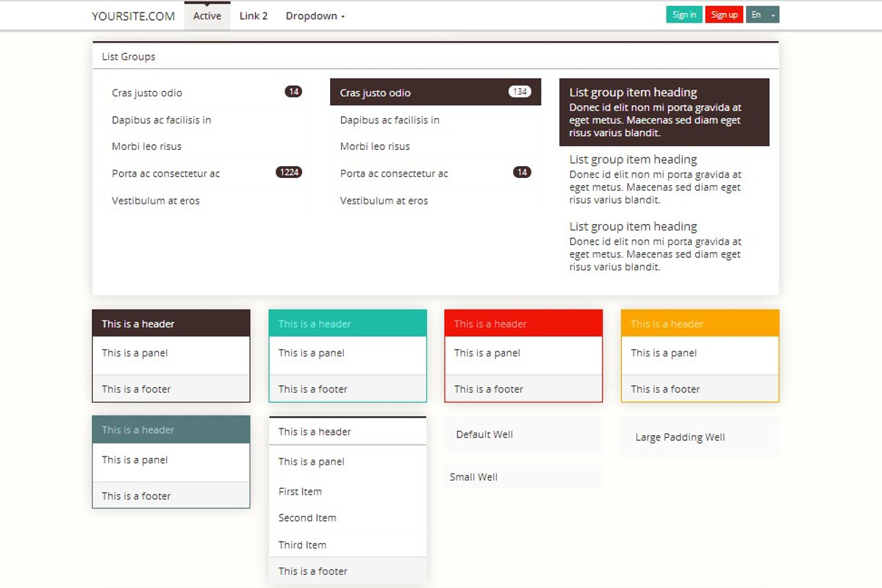Open the Dropdown menu in the navigation bar
Viewport: 882px width, 588px height.
pyautogui.click(x=312, y=15)
